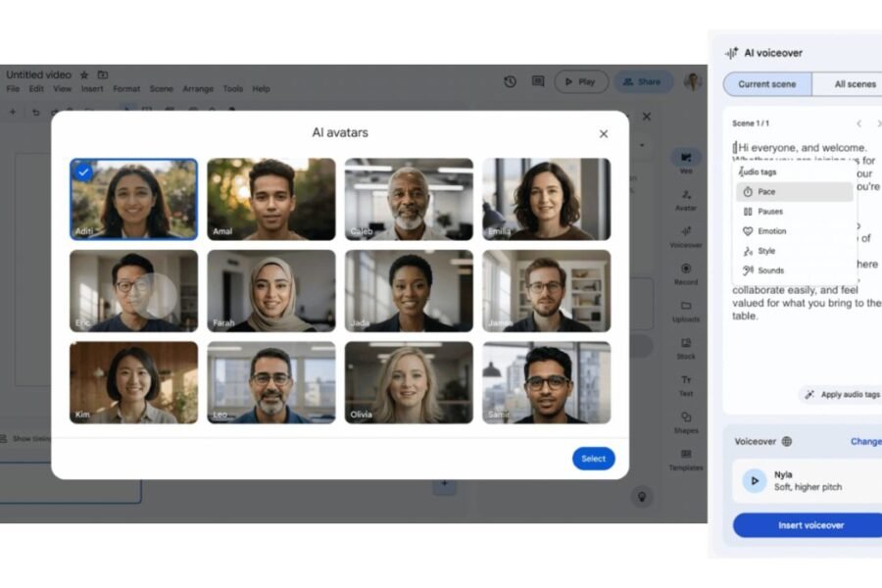Viewport: 882px width, 588px height.
Task: Open the Scene menu
Action: pyautogui.click(x=162, y=89)
